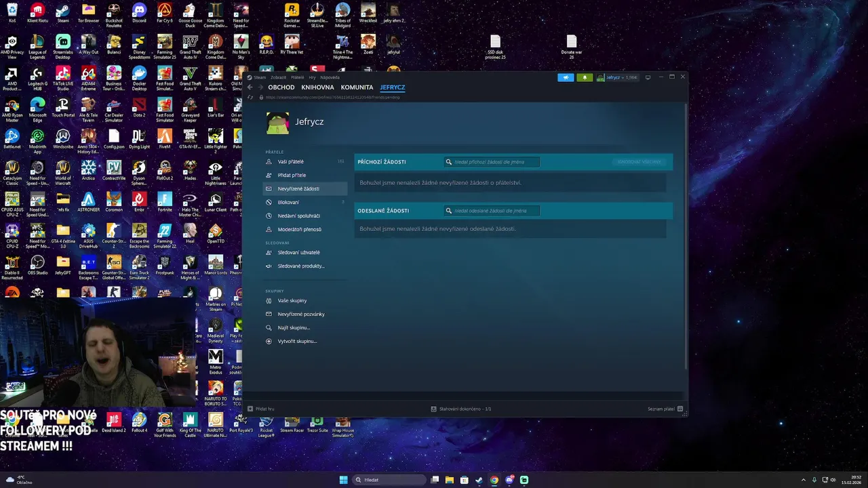868x488 pixels.
Task: Select Nevyřízené žádosti in the sidebar
Action: (304, 188)
